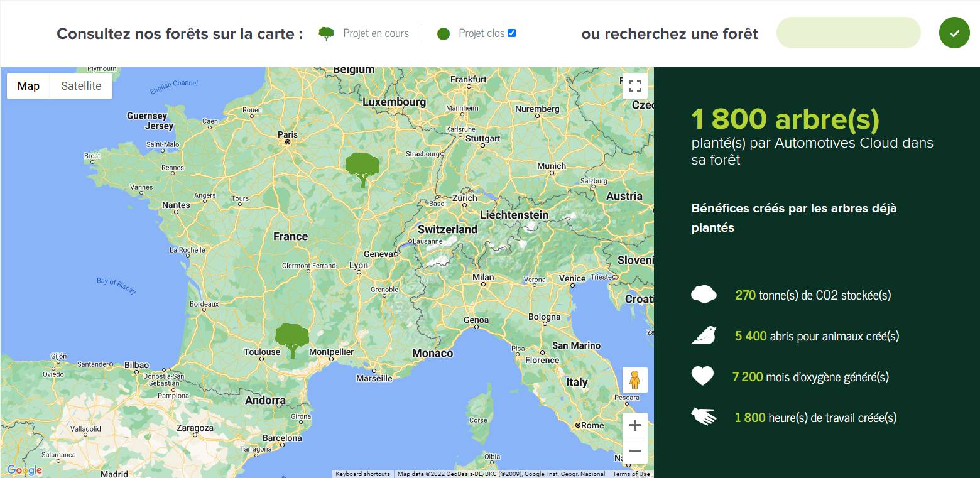
Task: Switch to Map view tab
Action: pos(28,86)
